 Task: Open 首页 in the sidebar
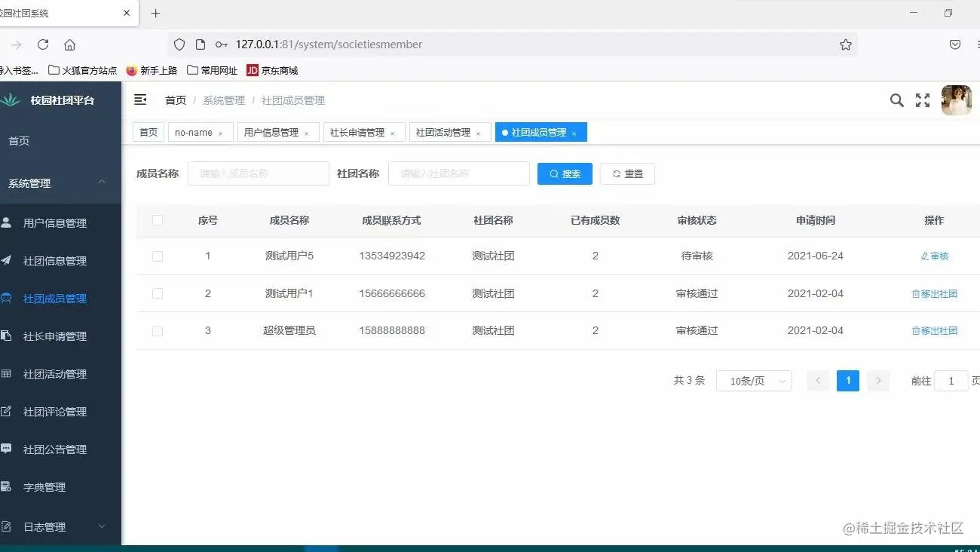pos(60,141)
